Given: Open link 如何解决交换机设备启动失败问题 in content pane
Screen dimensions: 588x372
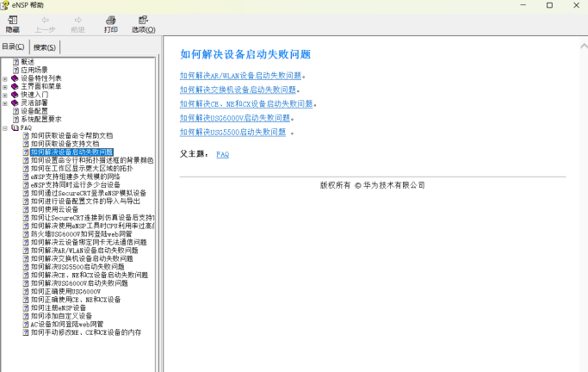Looking at the screenshot, I should (x=238, y=90).
